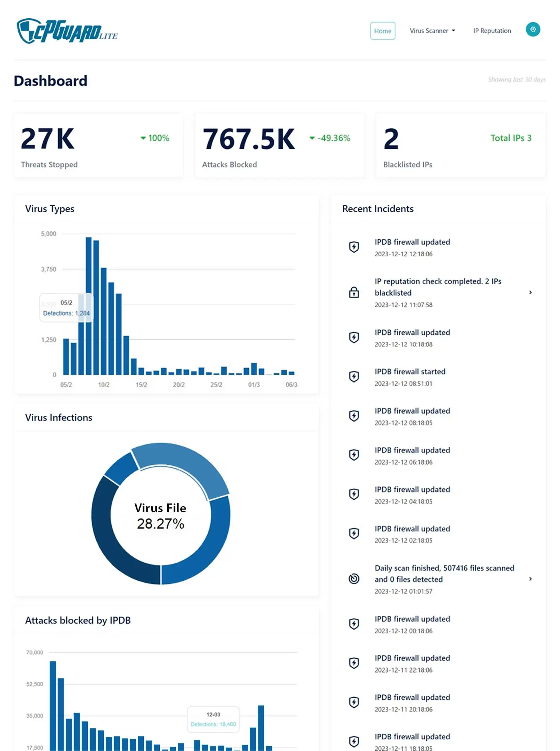
Task: Click radar scan icon for daily scan
Action: (354, 579)
